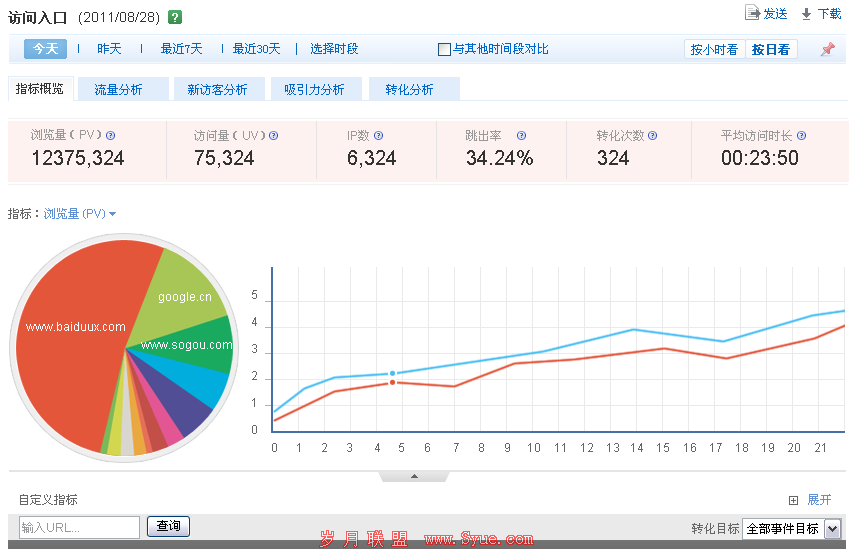Switch to the 流量分析 tab
The height and width of the screenshot is (549, 851).
(x=123, y=90)
